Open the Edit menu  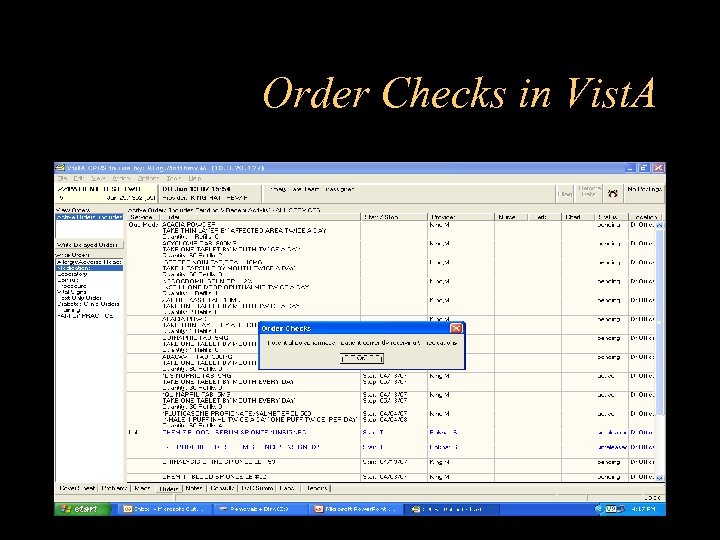coord(79,178)
